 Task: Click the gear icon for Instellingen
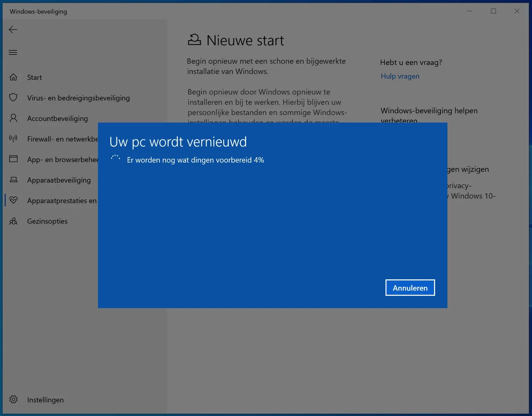[x=13, y=400]
